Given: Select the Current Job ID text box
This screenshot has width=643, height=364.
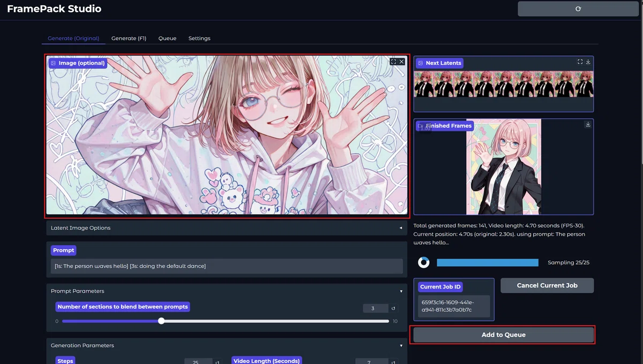Looking at the screenshot, I should pyautogui.click(x=454, y=306).
